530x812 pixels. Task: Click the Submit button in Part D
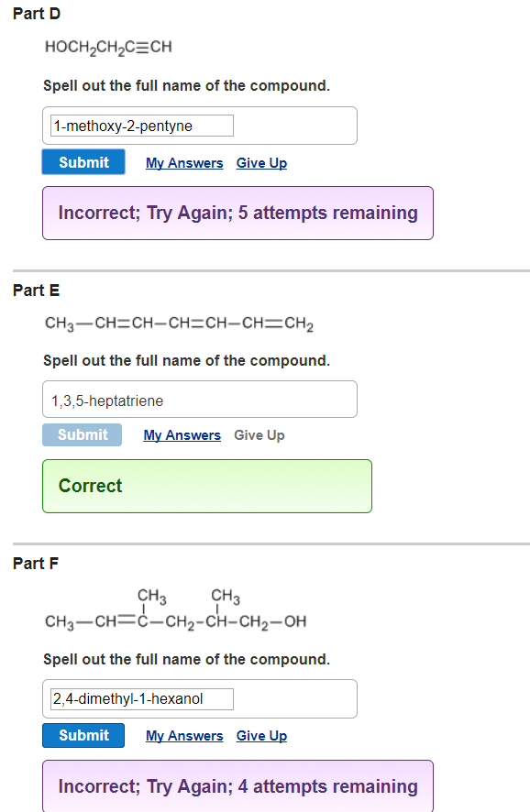click(83, 161)
